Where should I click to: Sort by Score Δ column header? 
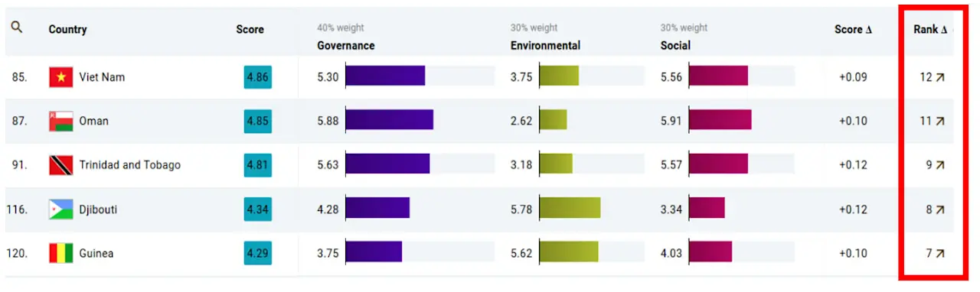[853, 29]
